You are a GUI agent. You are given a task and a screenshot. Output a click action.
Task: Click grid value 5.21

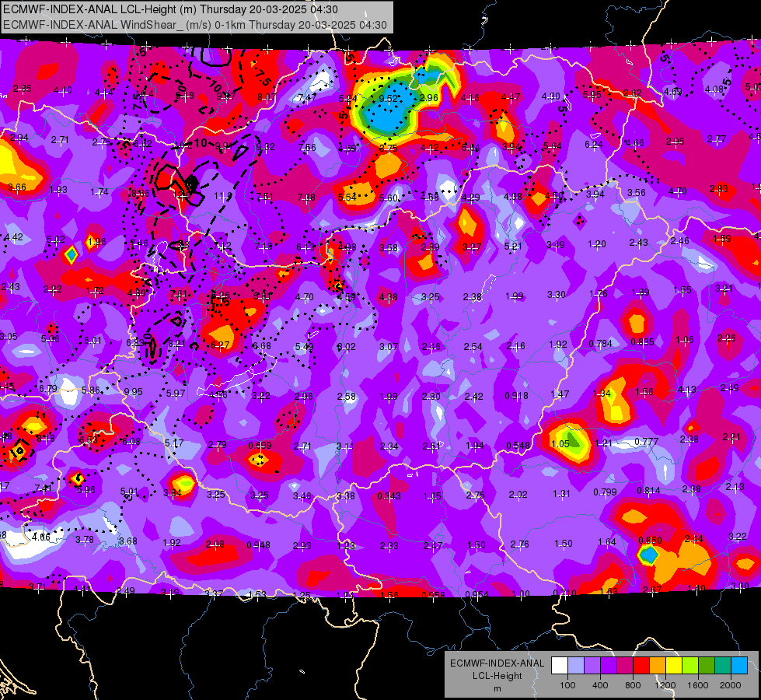513,247
